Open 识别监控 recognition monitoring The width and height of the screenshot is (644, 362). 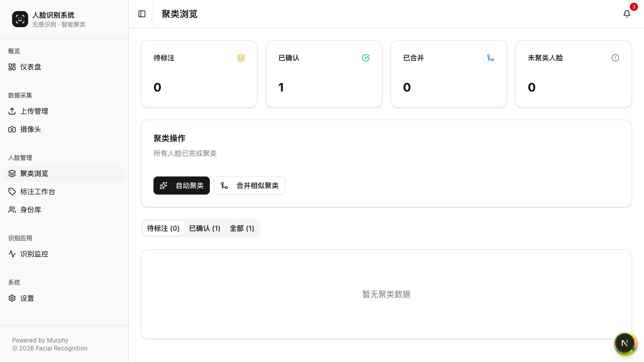[34, 254]
